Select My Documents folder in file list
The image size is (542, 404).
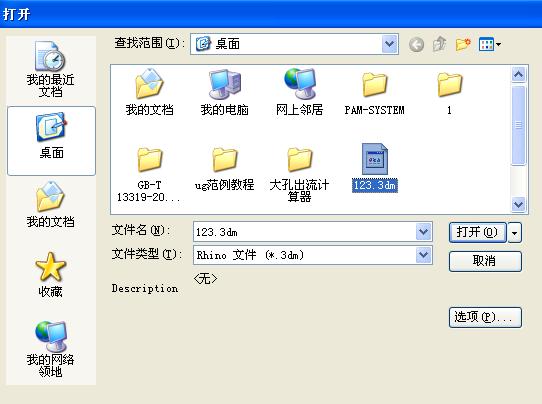click(x=149, y=92)
